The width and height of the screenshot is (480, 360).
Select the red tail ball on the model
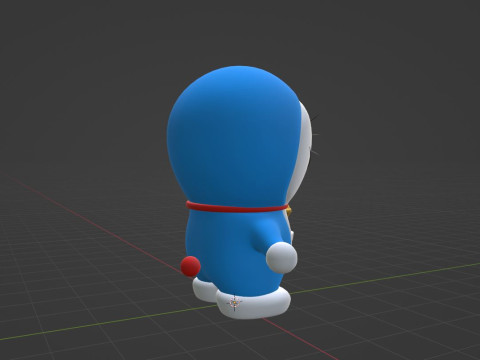pyautogui.click(x=190, y=266)
